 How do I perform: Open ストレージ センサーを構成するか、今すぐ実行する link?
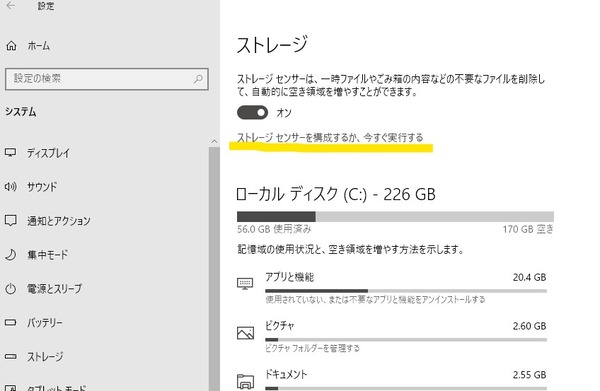pyautogui.click(x=330, y=137)
